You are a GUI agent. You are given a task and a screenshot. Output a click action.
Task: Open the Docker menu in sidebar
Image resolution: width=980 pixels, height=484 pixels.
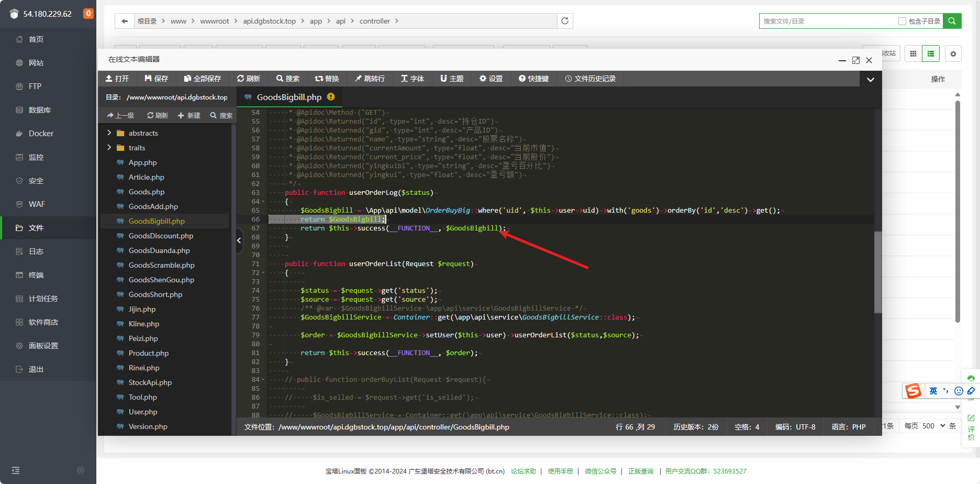pyautogui.click(x=41, y=134)
